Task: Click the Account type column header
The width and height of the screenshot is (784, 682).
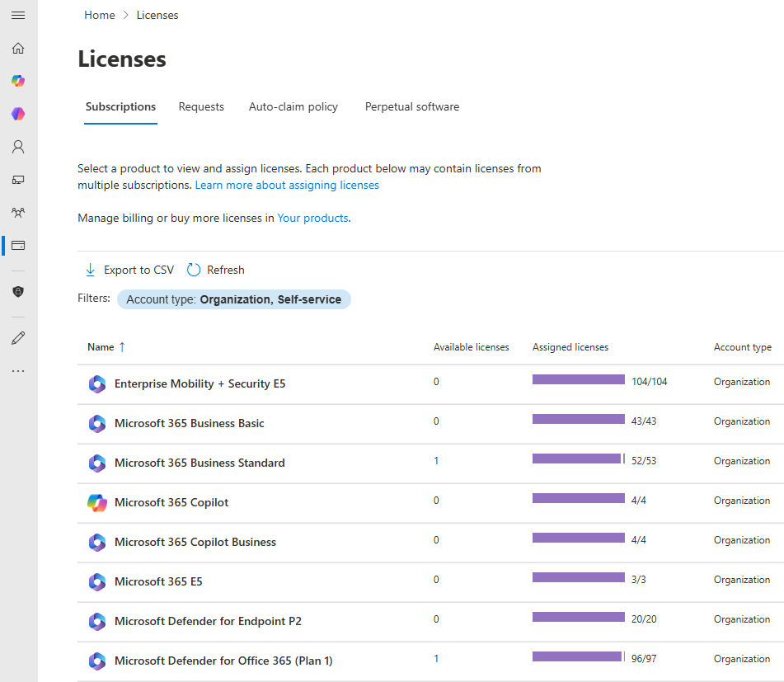Action: click(743, 347)
